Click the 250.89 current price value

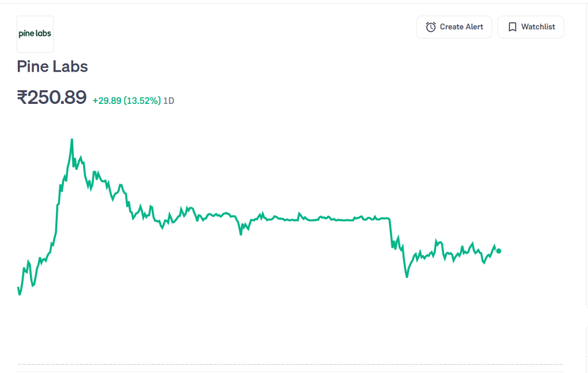click(x=57, y=98)
